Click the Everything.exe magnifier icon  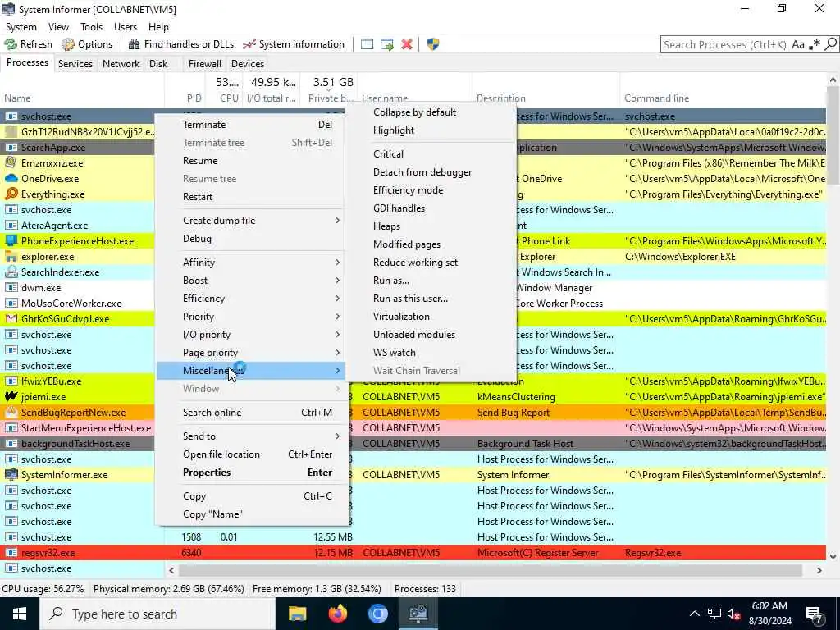pos(11,194)
